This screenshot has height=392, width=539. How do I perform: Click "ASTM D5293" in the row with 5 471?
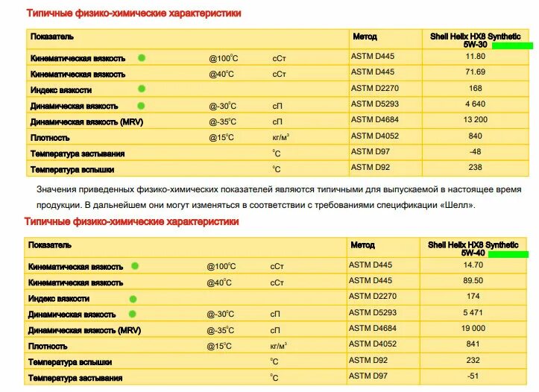click(373, 313)
